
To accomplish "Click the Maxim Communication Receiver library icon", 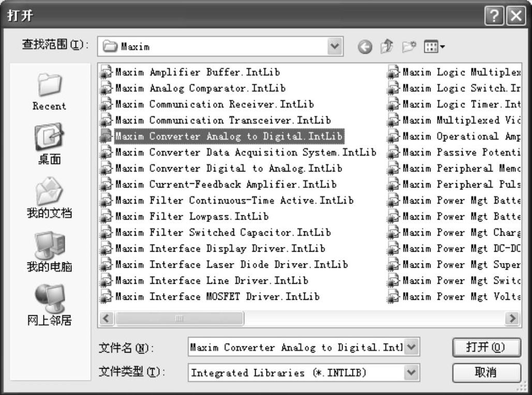I will point(106,104).
